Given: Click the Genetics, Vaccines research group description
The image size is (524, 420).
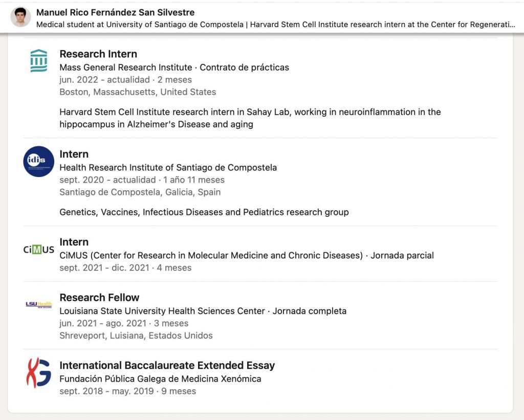Looking at the screenshot, I should (x=204, y=212).
